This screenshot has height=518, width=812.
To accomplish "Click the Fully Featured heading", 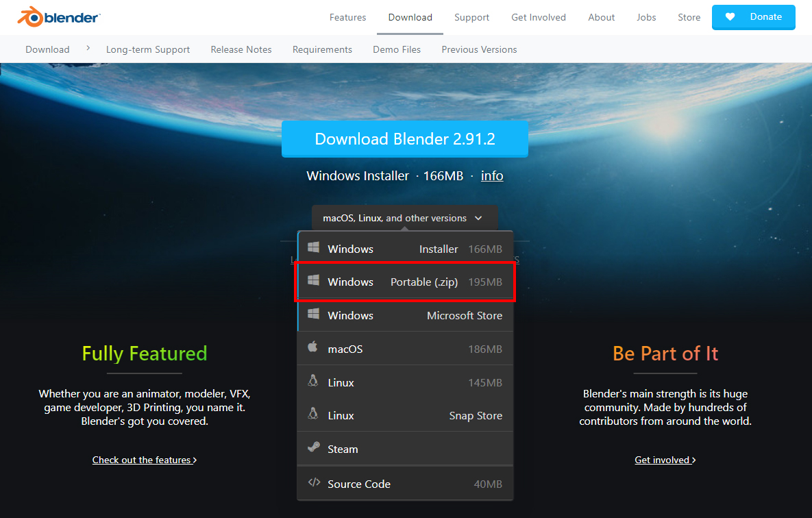I will (x=145, y=354).
